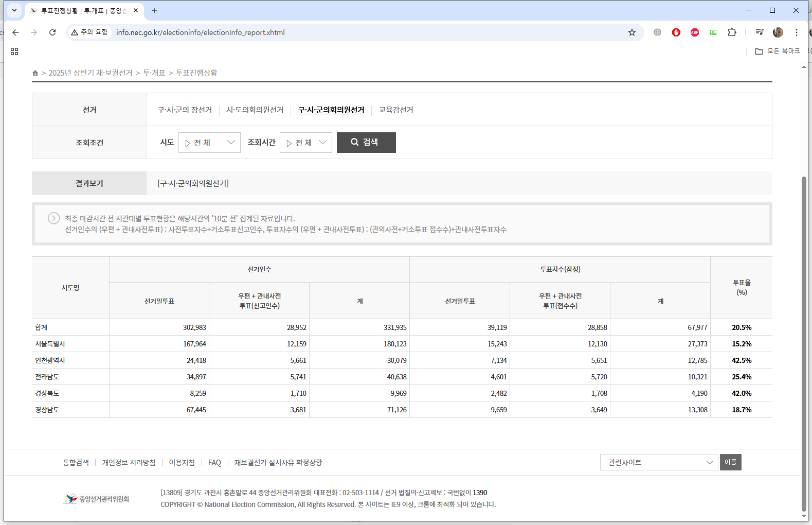The image size is (812, 525).
Task: Click the 이동 button
Action: pos(730,462)
